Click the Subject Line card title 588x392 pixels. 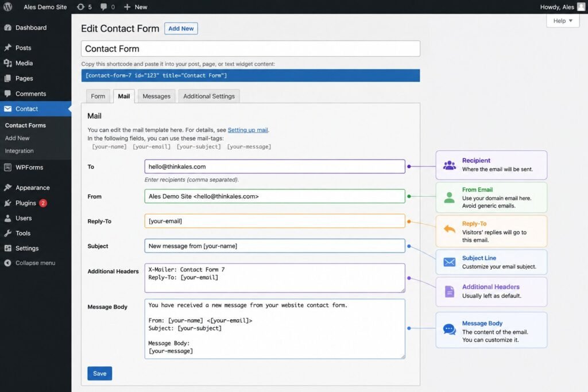(479, 258)
